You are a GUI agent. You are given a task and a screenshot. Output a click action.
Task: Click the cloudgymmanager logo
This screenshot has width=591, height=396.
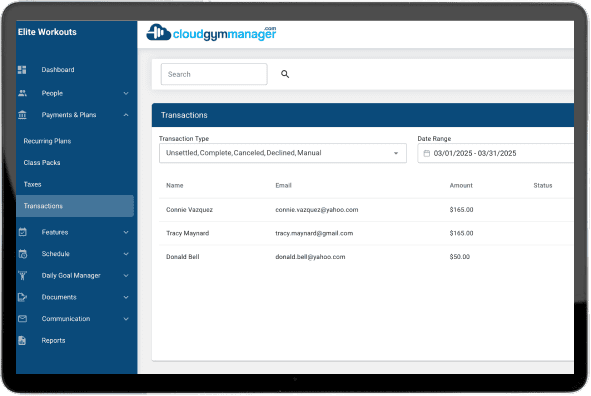click(x=211, y=33)
